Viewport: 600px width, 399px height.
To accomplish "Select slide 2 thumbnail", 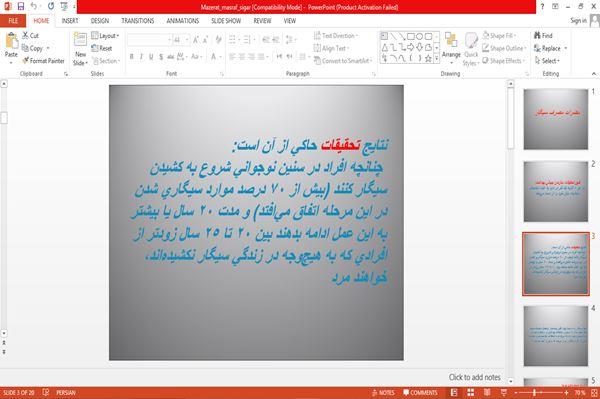I will pyautogui.click(x=556, y=191).
